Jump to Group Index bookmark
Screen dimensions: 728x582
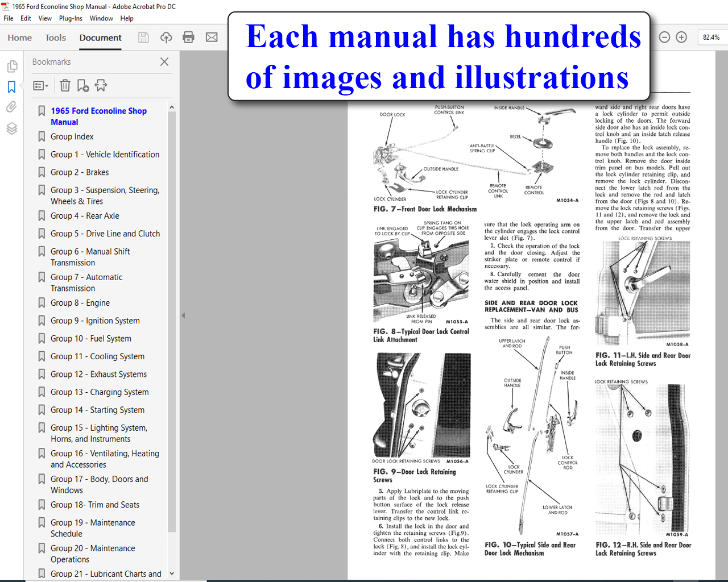click(x=72, y=136)
